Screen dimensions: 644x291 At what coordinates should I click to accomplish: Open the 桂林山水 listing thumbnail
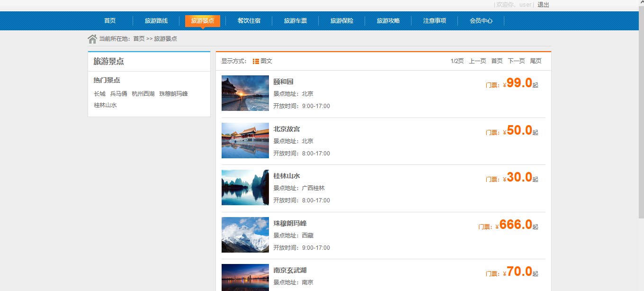pos(245,187)
